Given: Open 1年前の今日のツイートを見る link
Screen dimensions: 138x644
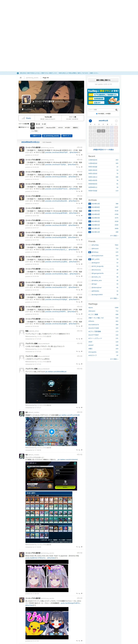Looking at the screenshot, I should 103,150.
